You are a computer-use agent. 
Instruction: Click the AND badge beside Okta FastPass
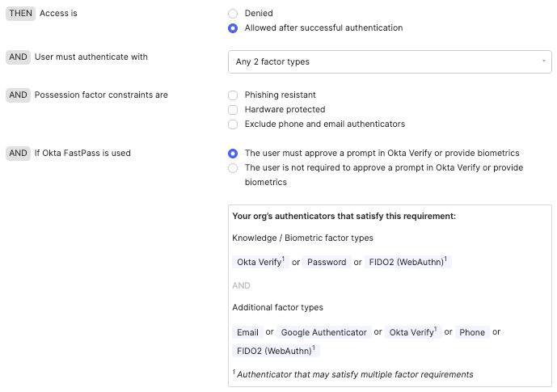point(18,154)
